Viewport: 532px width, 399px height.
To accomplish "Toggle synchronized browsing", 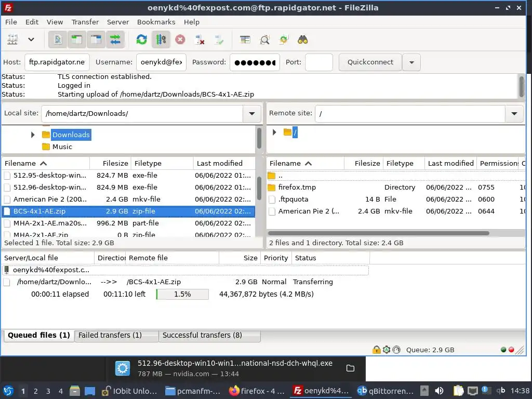I will (x=284, y=39).
